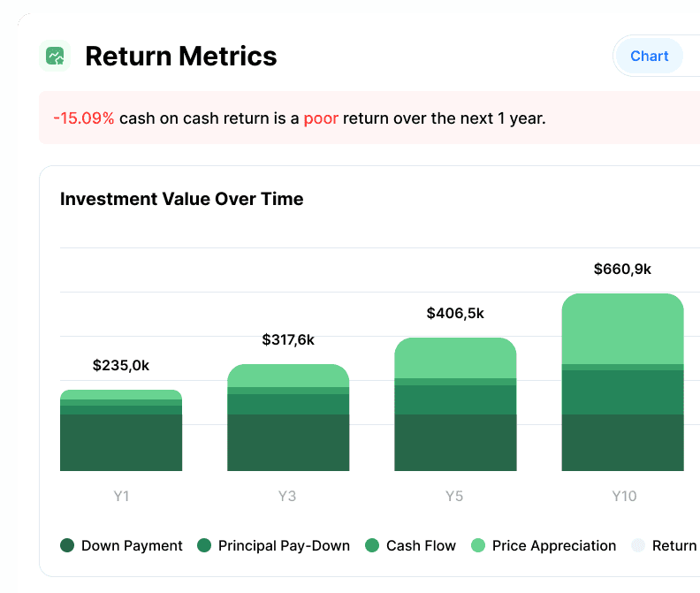This screenshot has width=700, height=593.
Task: Select the Y10 bar's Price Appreciation segment
Action: click(x=623, y=329)
